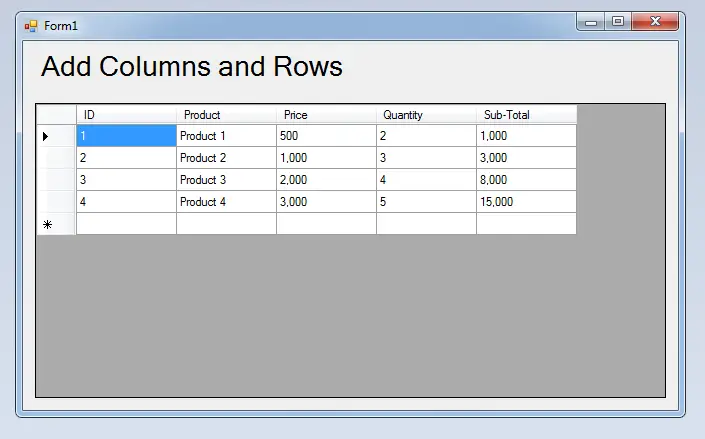
Task: Select the price cell showing 500
Action: (326, 136)
